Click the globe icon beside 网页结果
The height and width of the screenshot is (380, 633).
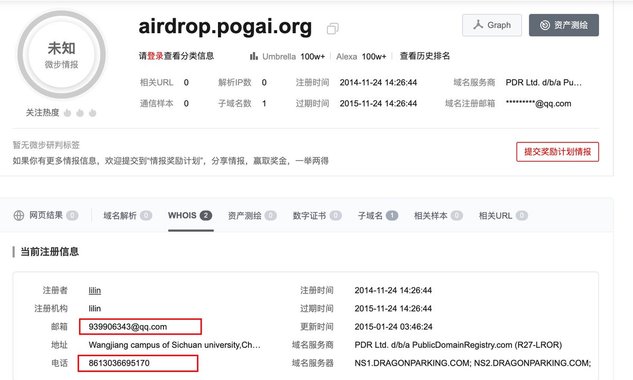pyautogui.click(x=19, y=215)
